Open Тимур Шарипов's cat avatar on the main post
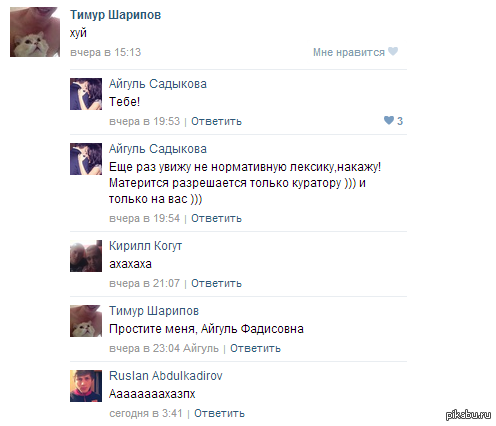The image size is (496, 426). (35, 32)
